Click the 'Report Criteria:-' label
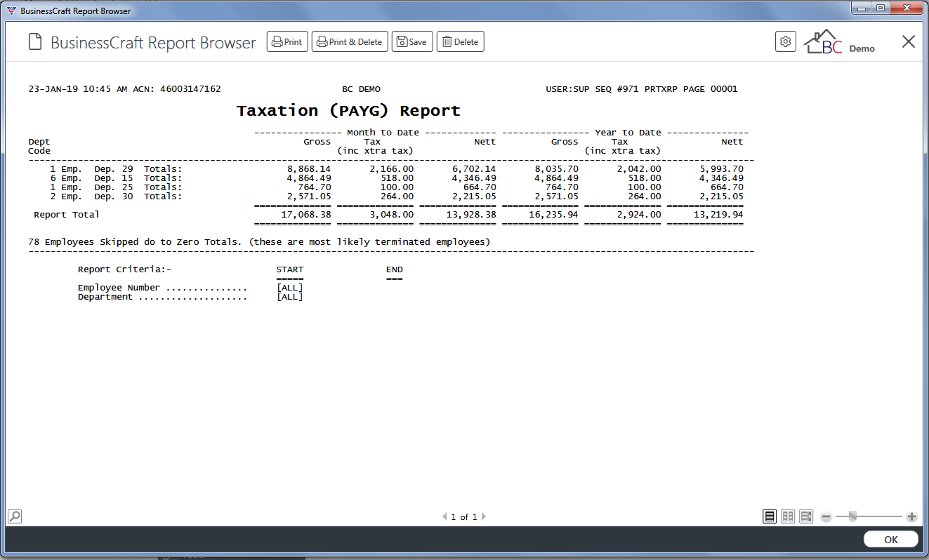This screenshot has height=560, width=929. click(x=125, y=269)
